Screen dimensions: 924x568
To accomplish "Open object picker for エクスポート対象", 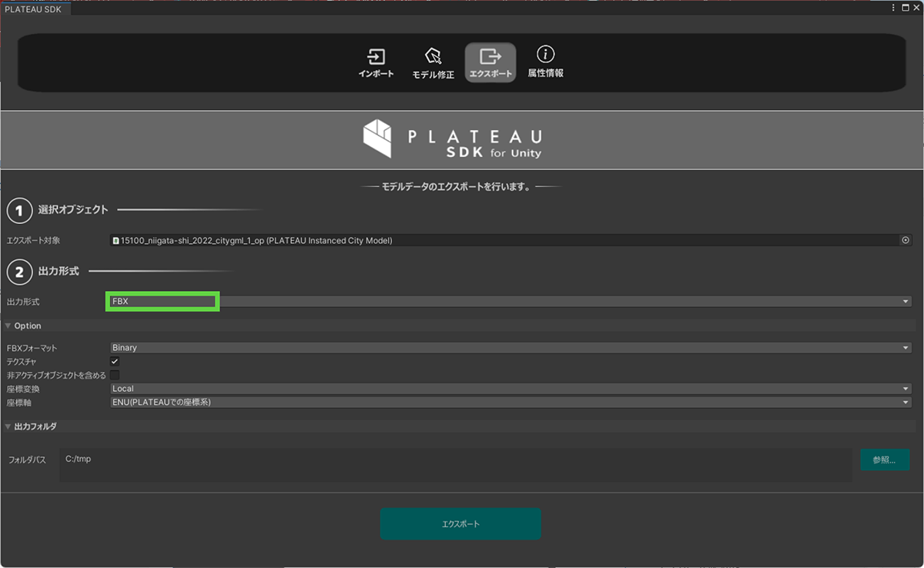I will (x=906, y=240).
